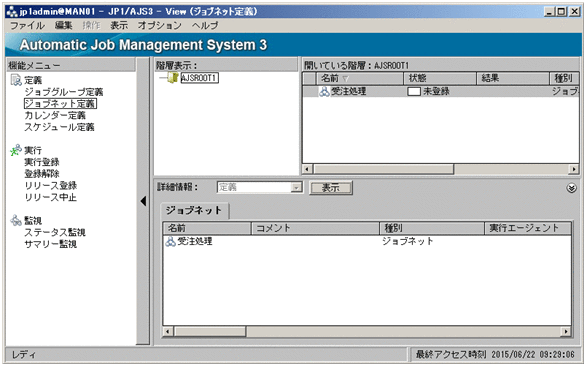
Task: Click the 名前 column header in detail table
Action: 207,228
